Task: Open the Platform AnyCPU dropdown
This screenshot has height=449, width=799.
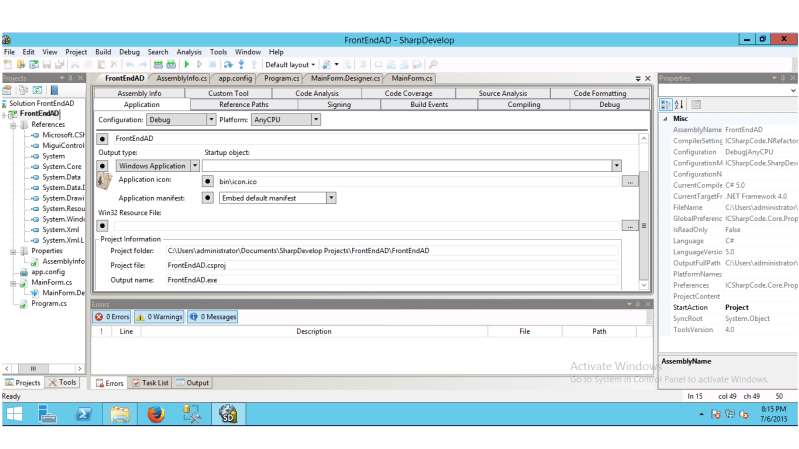Action: coord(316,120)
